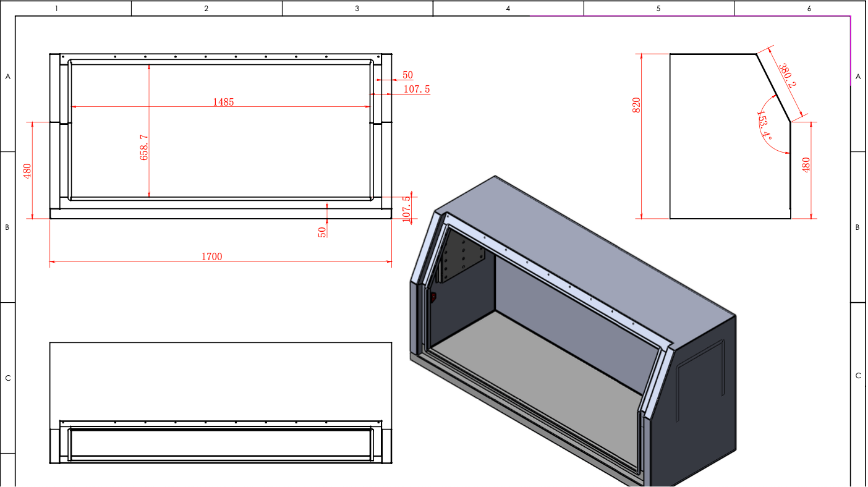Click the vertically oriented 107.5 dimension
The height and width of the screenshot is (487, 868).
coord(406,209)
